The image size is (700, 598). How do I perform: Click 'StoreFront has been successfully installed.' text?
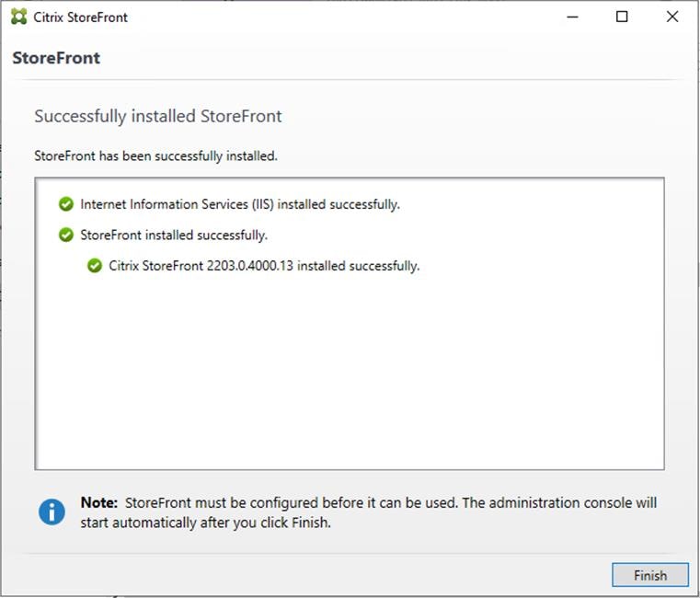pyautogui.click(x=155, y=156)
